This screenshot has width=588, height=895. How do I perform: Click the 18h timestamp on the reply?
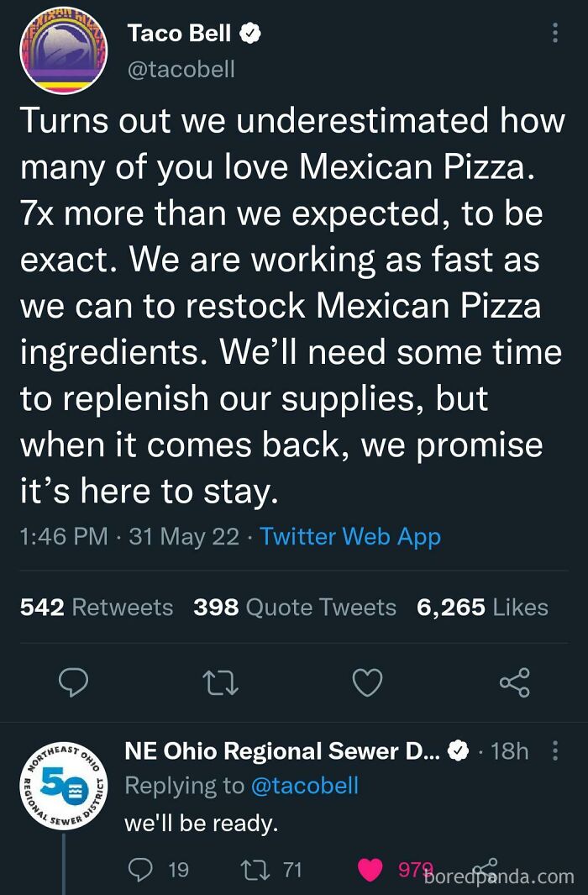tap(508, 750)
